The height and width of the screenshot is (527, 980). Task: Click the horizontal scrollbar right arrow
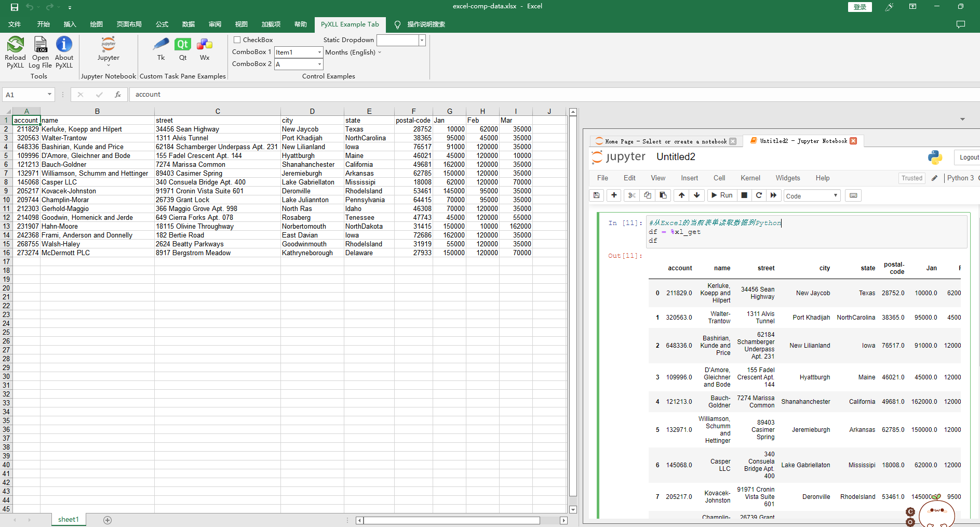[x=563, y=520]
